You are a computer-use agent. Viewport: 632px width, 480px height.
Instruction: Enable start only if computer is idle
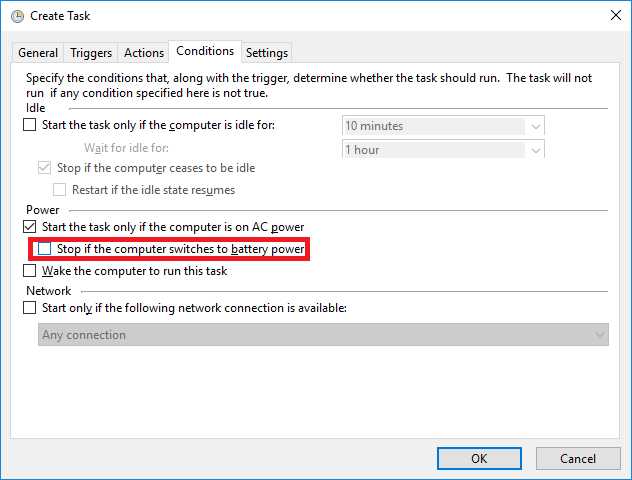(x=29, y=126)
